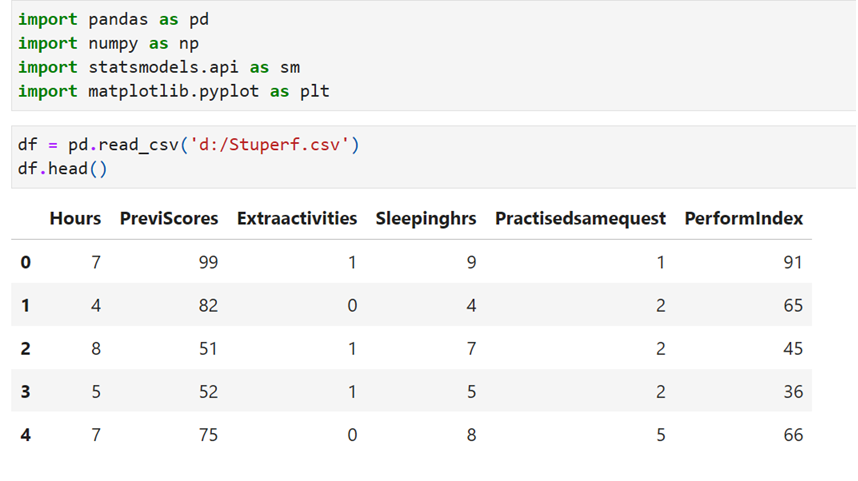Viewport: 858px width, 481px height.
Task: Click the PreviScores value 82
Action: [207, 306]
